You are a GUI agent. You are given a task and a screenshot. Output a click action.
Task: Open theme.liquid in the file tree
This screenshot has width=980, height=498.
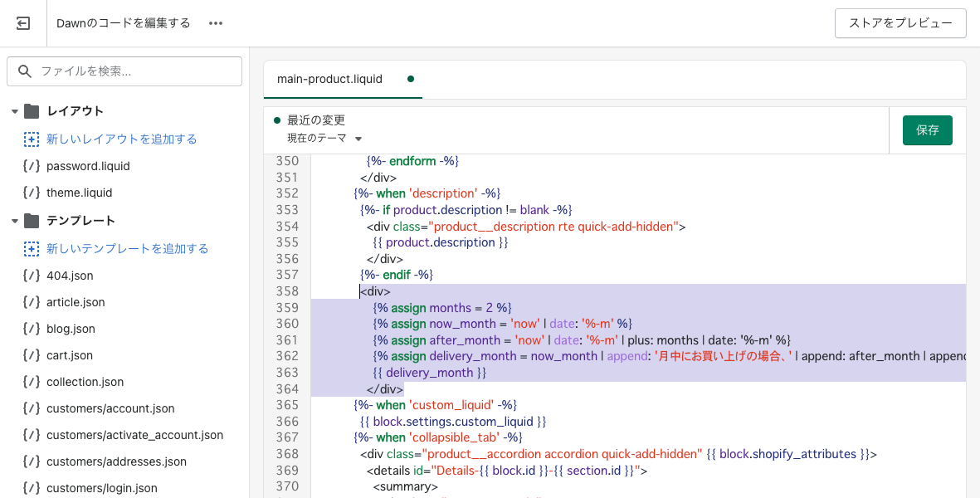pos(79,193)
